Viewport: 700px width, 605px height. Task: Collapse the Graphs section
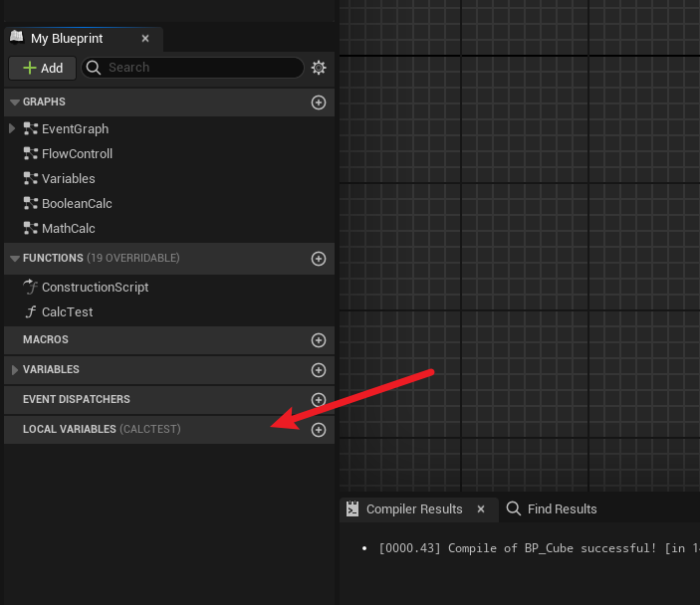14,102
